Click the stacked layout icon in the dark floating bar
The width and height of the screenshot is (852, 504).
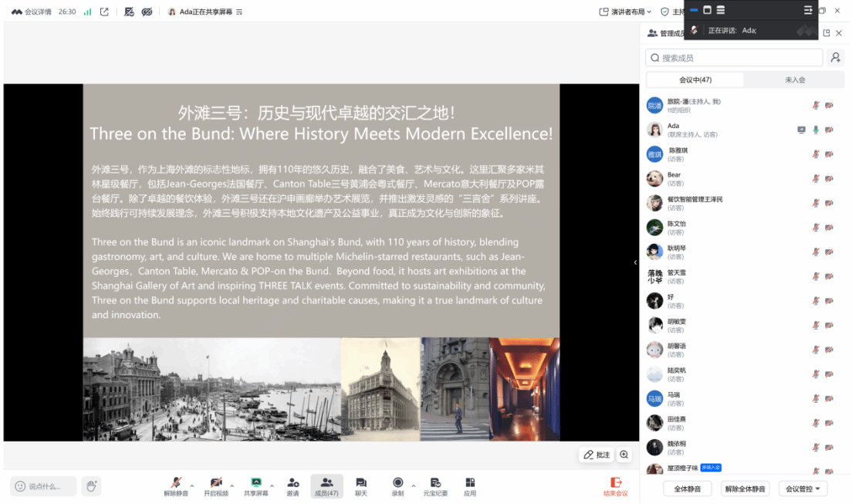click(x=721, y=10)
